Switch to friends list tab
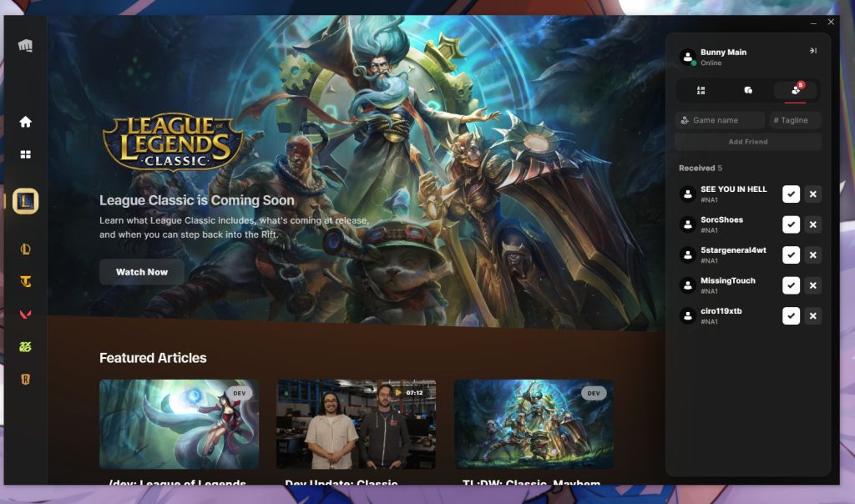 701,90
